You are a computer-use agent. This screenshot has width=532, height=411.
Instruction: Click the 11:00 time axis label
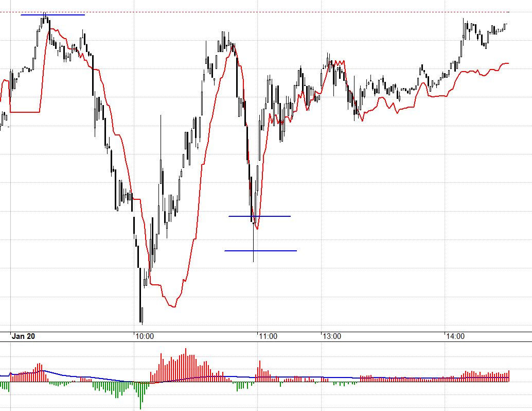pyautogui.click(x=268, y=336)
